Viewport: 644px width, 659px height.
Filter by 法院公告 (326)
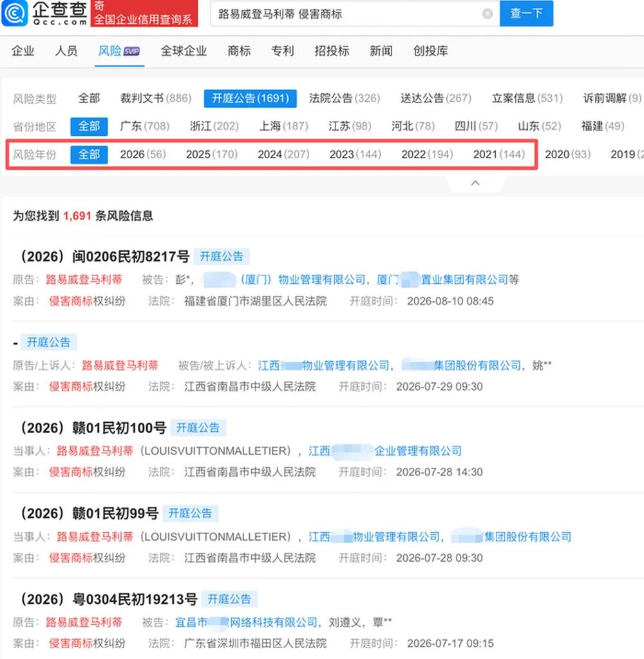[345, 98]
